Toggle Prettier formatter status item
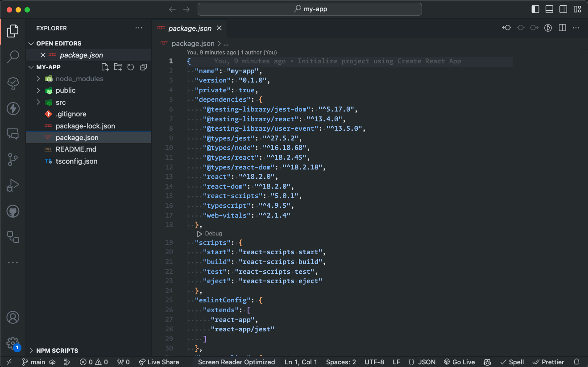The image size is (588, 367). point(549,362)
